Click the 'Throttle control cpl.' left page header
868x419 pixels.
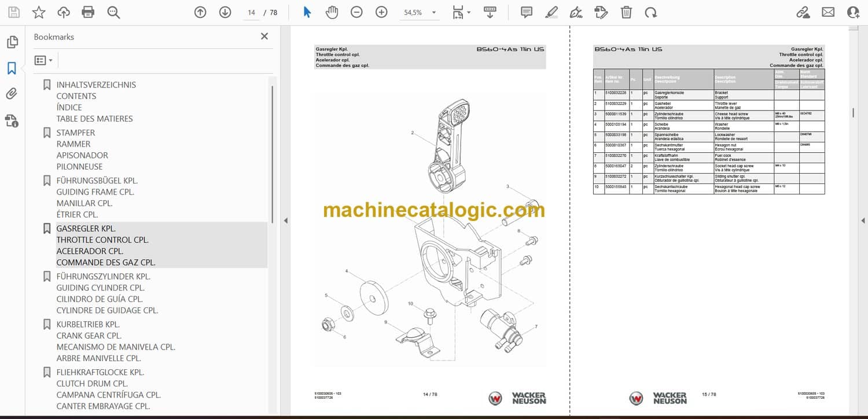pyautogui.click(x=337, y=54)
